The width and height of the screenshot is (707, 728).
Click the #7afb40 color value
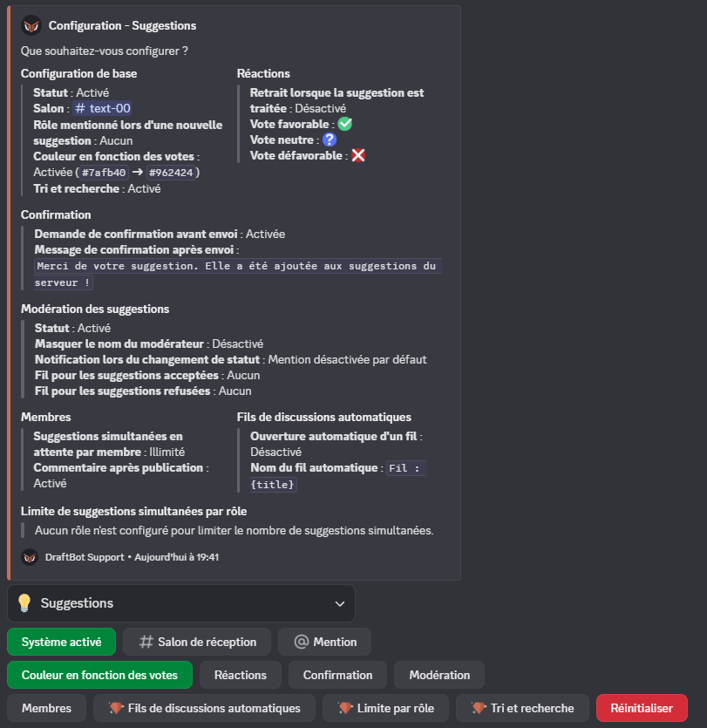pyautogui.click(x=103, y=172)
